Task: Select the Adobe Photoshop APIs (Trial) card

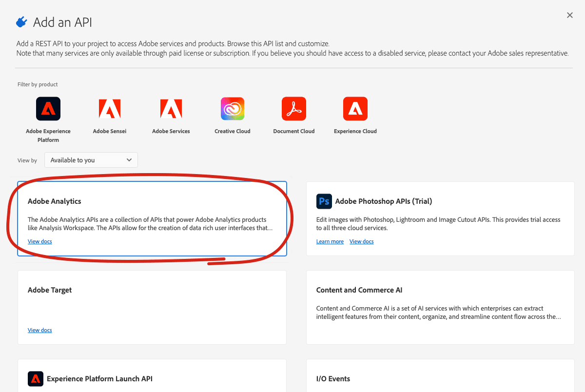Action: 440,219
